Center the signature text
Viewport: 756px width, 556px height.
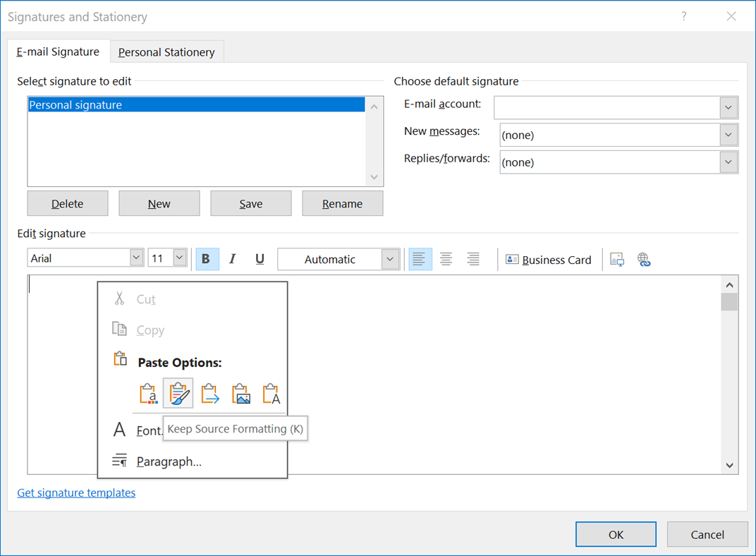point(446,260)
